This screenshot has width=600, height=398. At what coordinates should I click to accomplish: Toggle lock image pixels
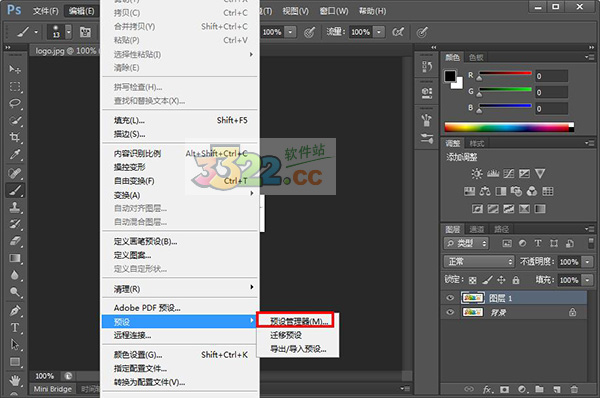coord(487,280)
